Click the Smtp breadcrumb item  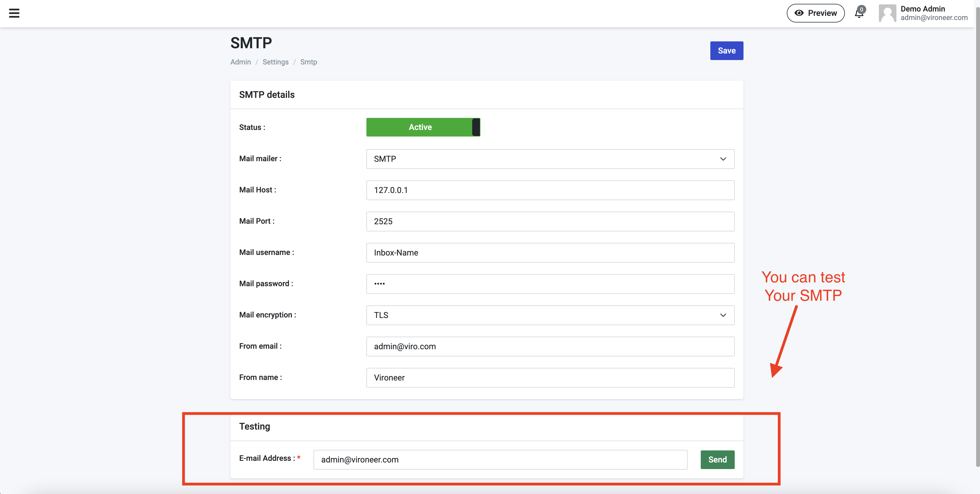coord(308,62)
